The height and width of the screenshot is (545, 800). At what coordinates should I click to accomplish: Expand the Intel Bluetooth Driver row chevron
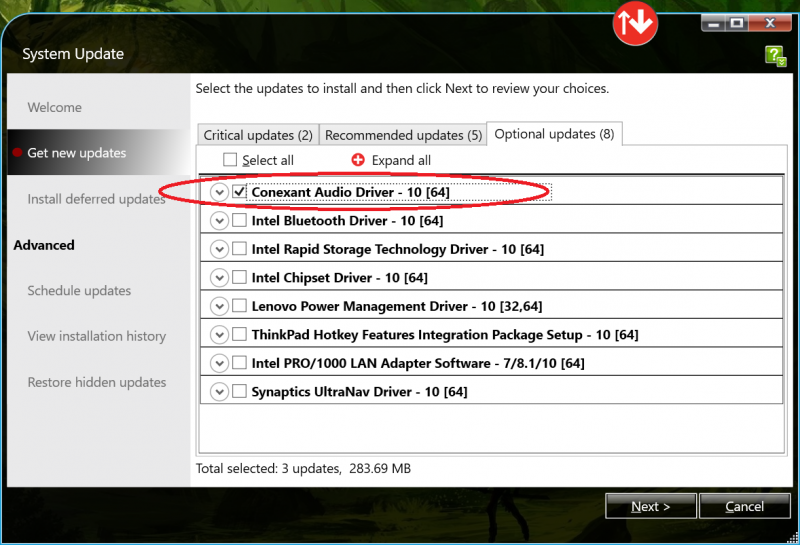tap(219, 221)
